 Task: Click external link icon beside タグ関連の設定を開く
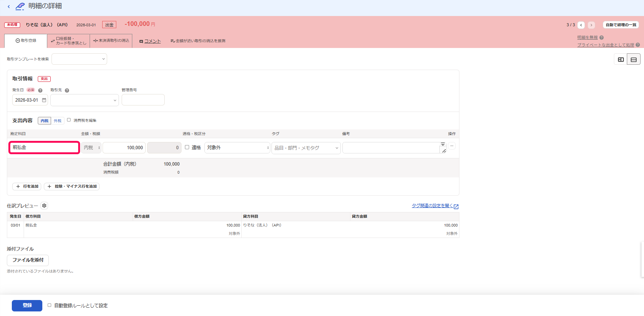point(456,206)
